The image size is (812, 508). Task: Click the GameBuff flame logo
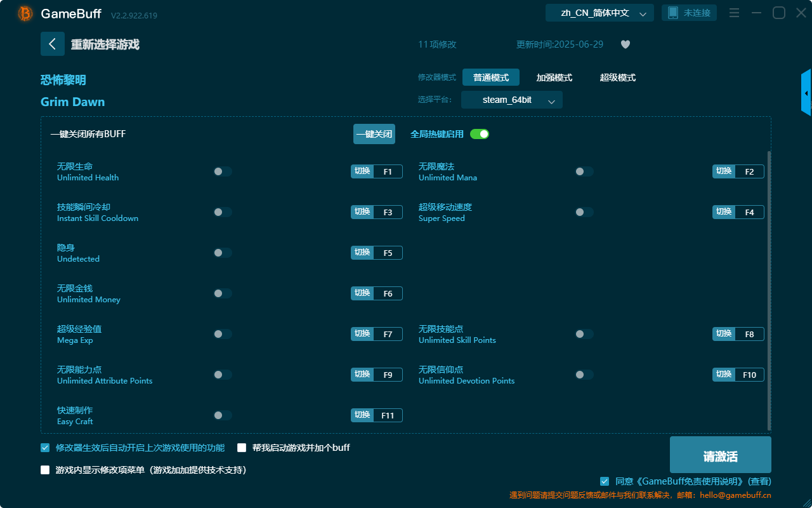coord(25,13)
